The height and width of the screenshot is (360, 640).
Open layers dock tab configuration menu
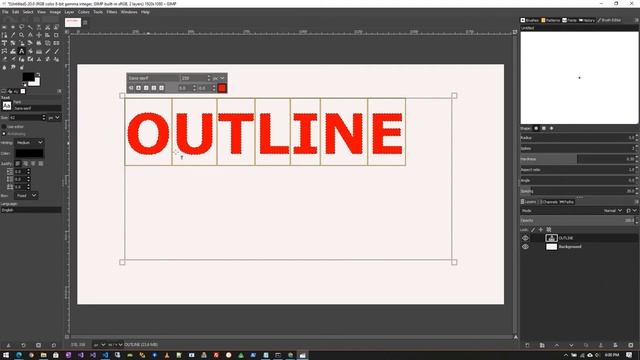point(636,202)
